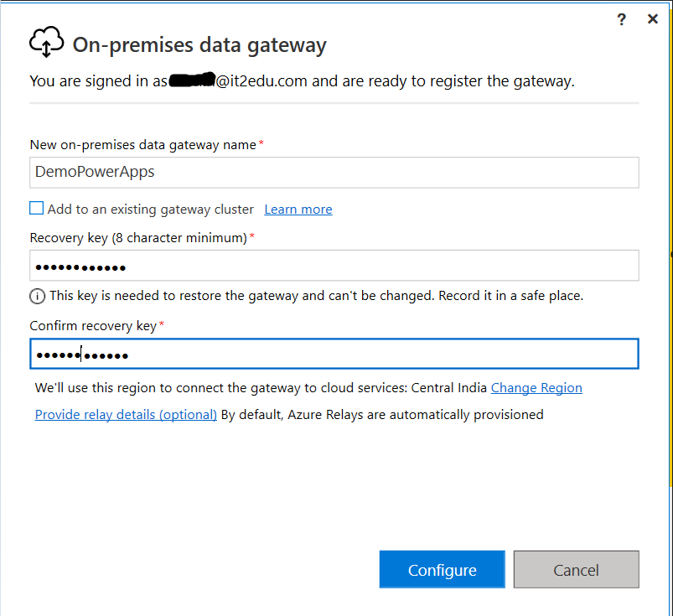This screenshot has height=616, width=673.
Task: Click the info icon beside recovery key note
Action: pyautogui.click(x=36, y=296)
